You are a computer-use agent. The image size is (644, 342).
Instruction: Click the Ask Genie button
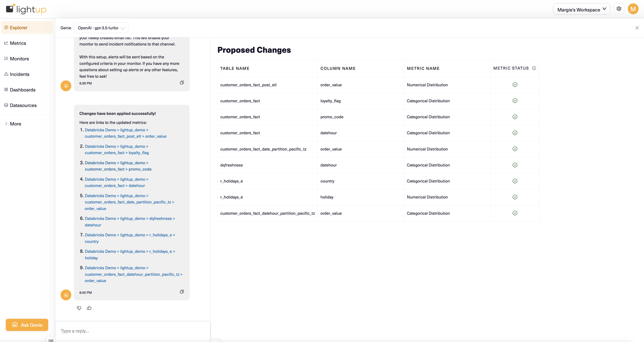pyautogui.click(x=27, y=325)
